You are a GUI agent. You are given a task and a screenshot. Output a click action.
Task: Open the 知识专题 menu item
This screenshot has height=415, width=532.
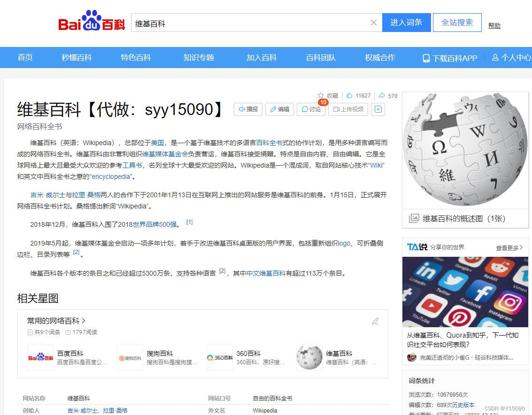coord(199,57)
